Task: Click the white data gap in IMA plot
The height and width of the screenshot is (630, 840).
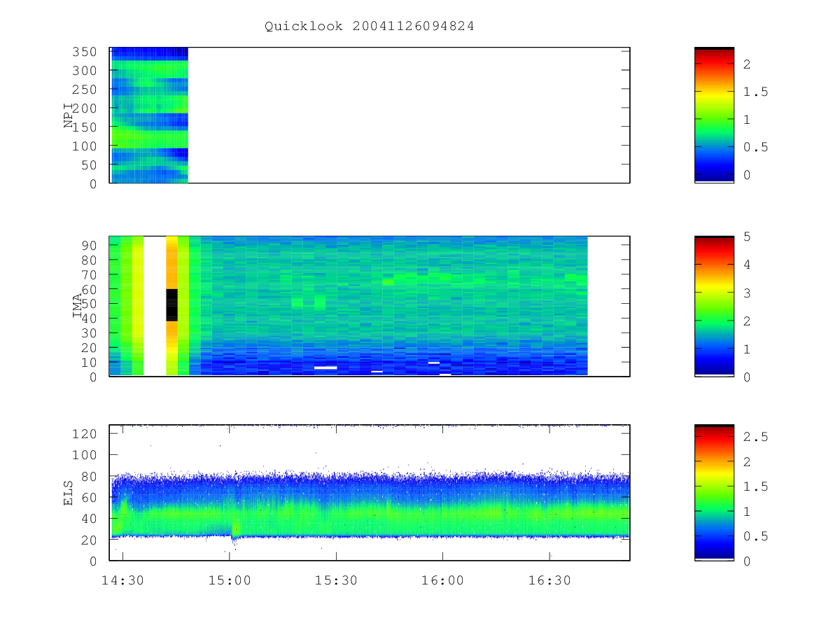Action: click(x=155, y=306)
